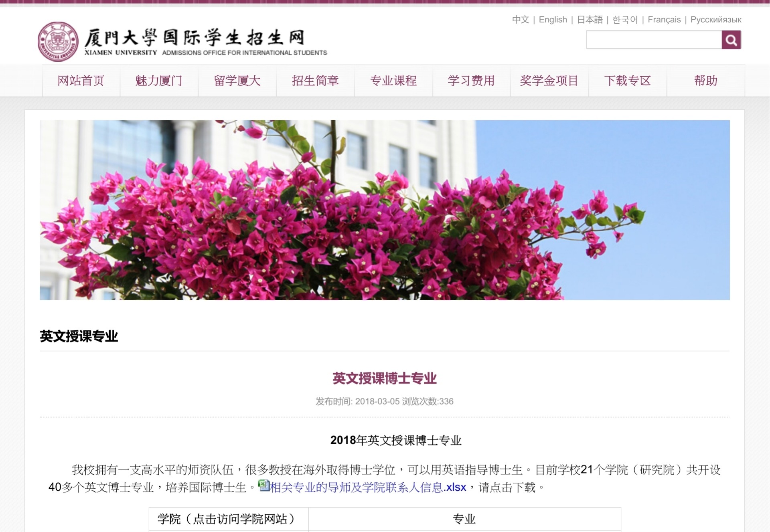Viewport: 770px width, 532px height.
Task: Go to 招生简章 menu item
Action: (315, 81)
